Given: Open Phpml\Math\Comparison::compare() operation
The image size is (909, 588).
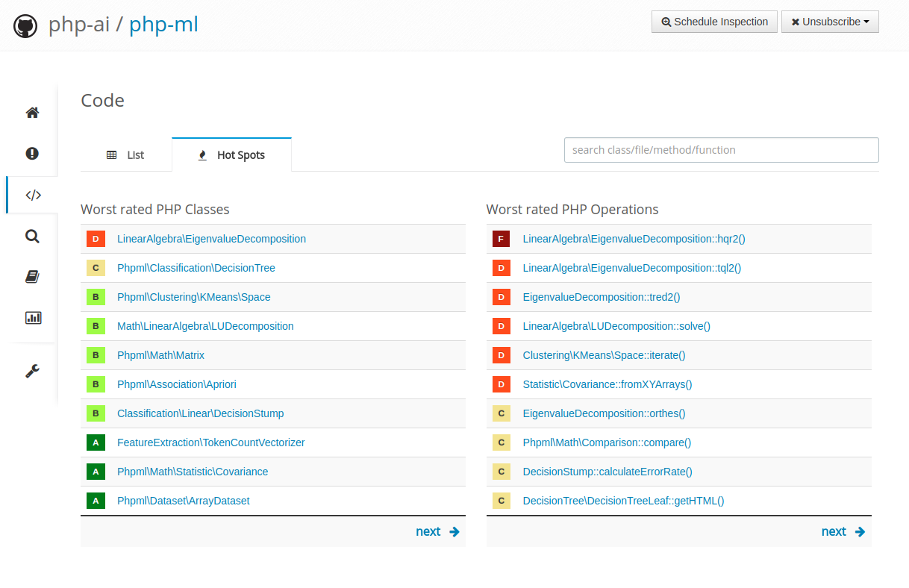Looking at the screenshot, I should pos(607,442).
